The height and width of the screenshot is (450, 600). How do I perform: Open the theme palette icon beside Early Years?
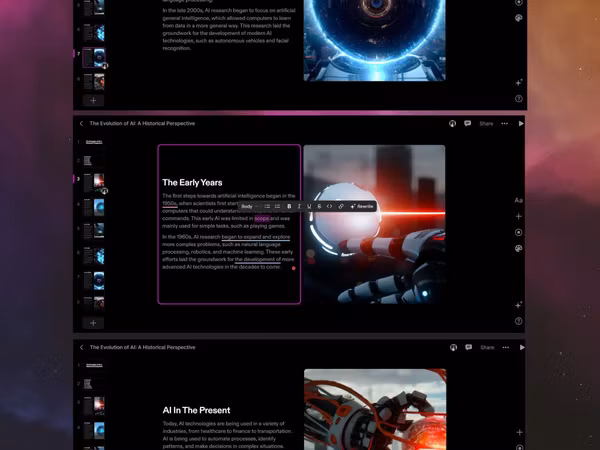518,248
